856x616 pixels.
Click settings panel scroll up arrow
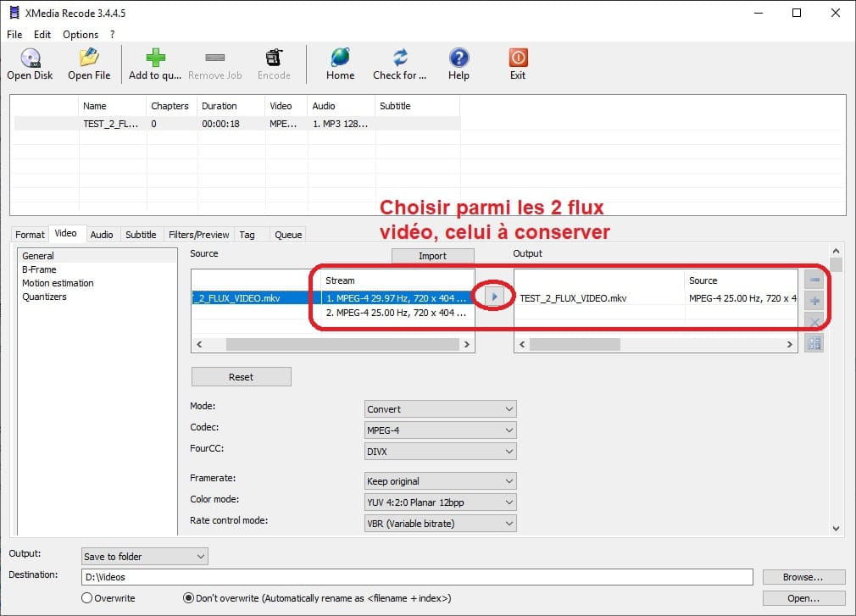[x=836, y=251]
